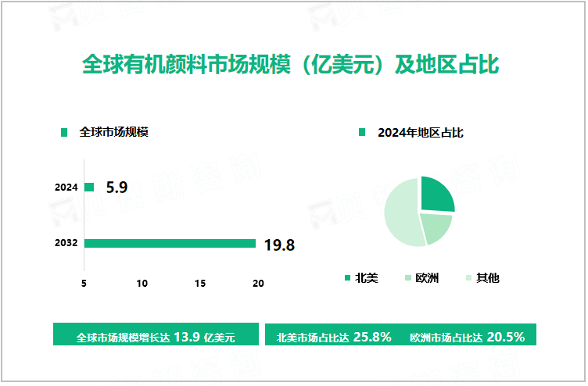The width and height of the screenshot is (588, 386).
Task: Click the 其他 legend swatch
Action: point(468,277)
